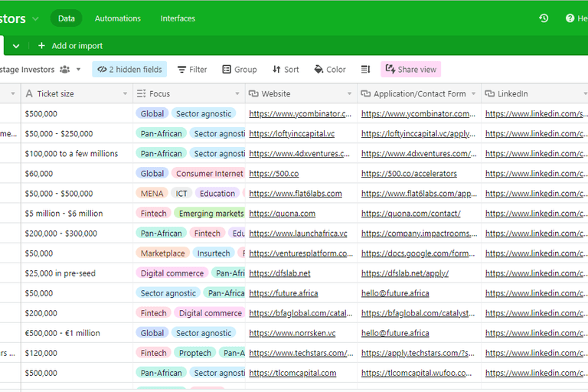This screenshot has width=588, height=392.
Task: Expand the base name chevron
Action: pyautogui.click(x=35, y=18)
